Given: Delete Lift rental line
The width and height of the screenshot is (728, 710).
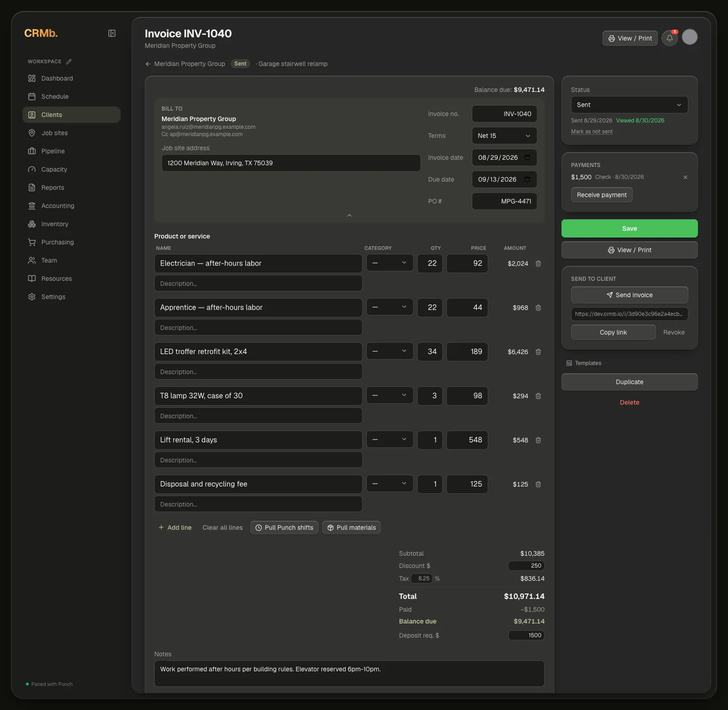Looking at the screenshot, I should 538,440.
